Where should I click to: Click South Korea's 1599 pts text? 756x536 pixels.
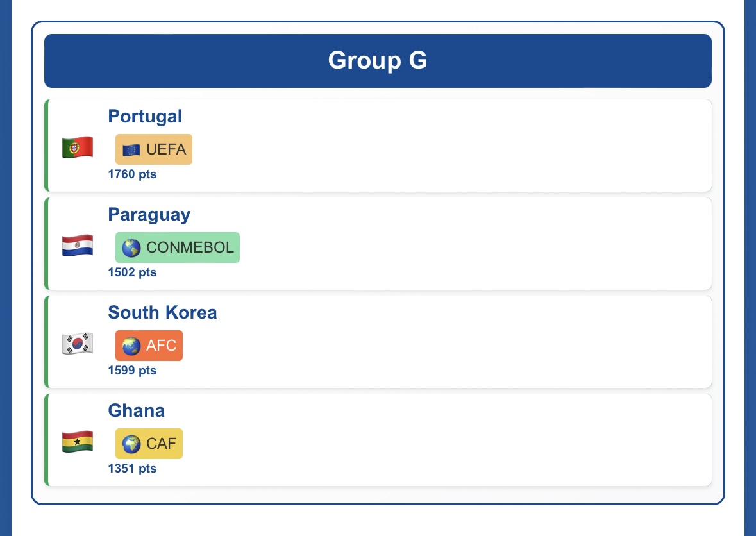132,370
